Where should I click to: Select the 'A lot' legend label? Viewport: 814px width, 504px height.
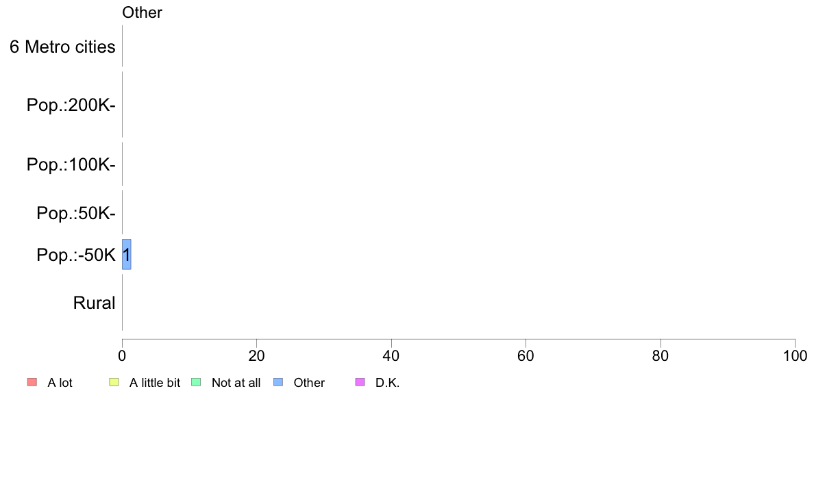60,383
